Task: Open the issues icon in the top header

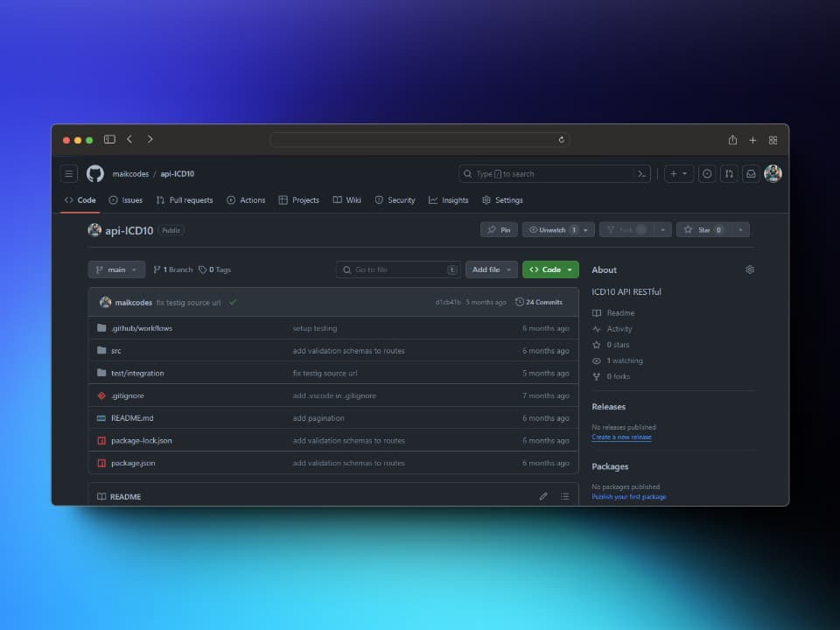Action: click(x=707, y=173)
